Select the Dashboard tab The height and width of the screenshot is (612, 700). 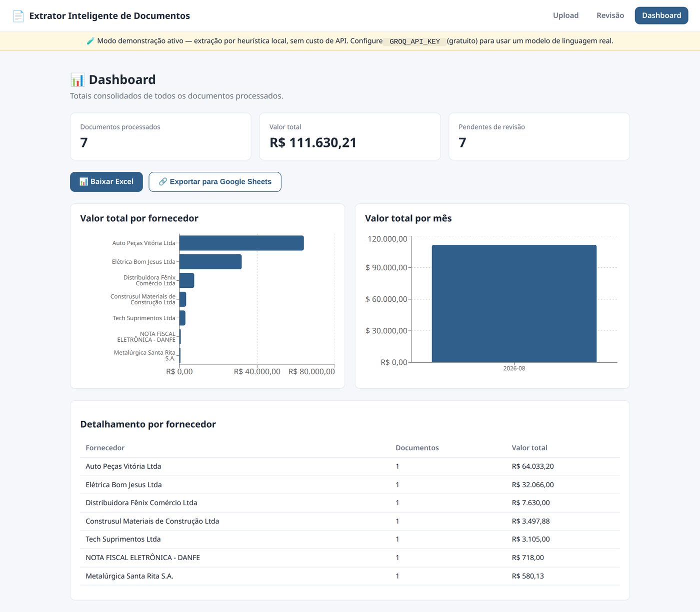click(x=661, y=15)
